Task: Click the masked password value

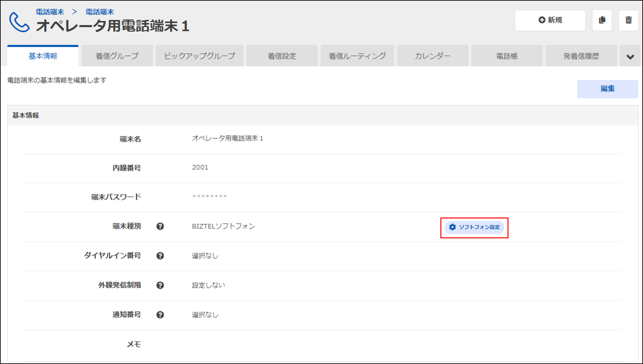Action: pos(209,196)
